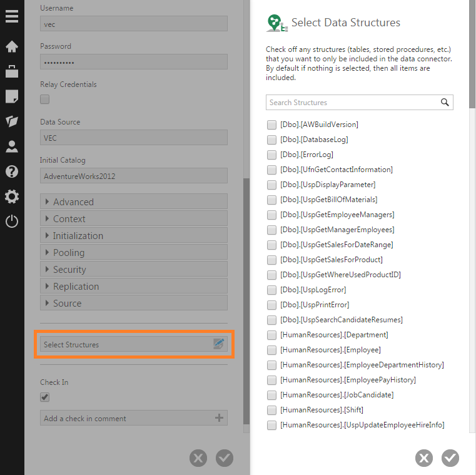Expand the Security section
Image resolution: width=476 pixels, height=475 pixels.
point(134,269)
